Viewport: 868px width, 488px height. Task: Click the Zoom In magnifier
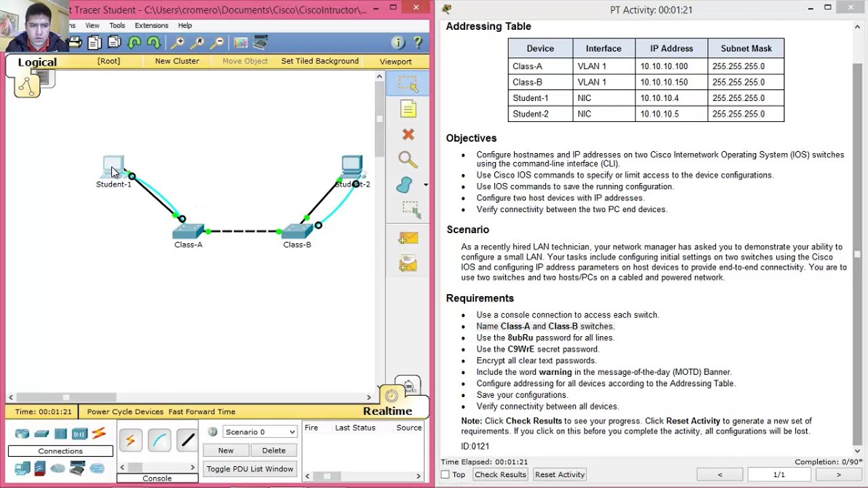click(177, 43)
